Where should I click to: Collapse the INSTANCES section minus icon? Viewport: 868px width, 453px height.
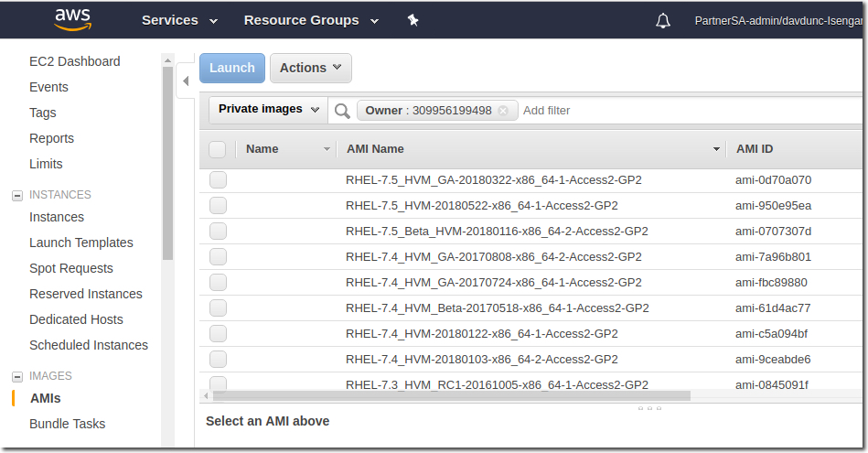(17, 196)
